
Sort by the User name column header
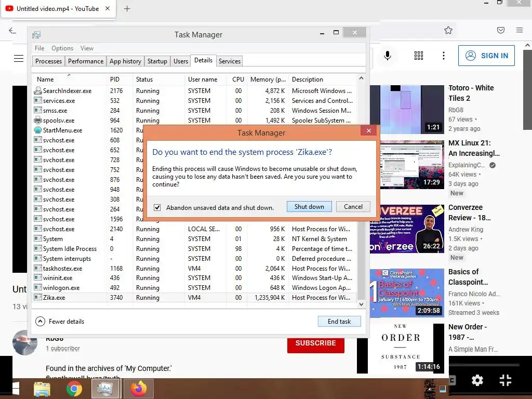(x=206, y=79)
